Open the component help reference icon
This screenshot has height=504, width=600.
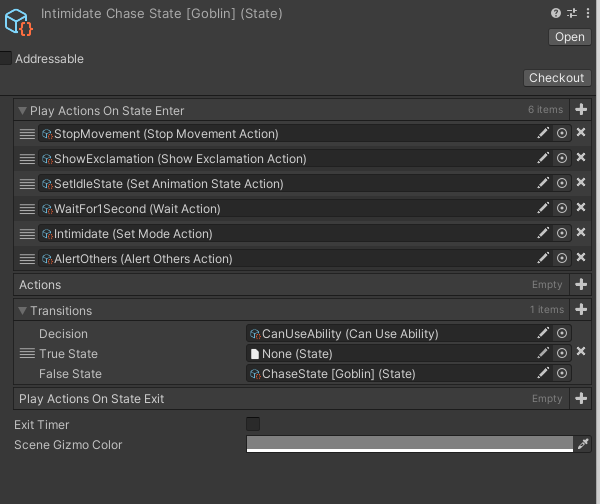pyautogui.click(x=556, y=13)
